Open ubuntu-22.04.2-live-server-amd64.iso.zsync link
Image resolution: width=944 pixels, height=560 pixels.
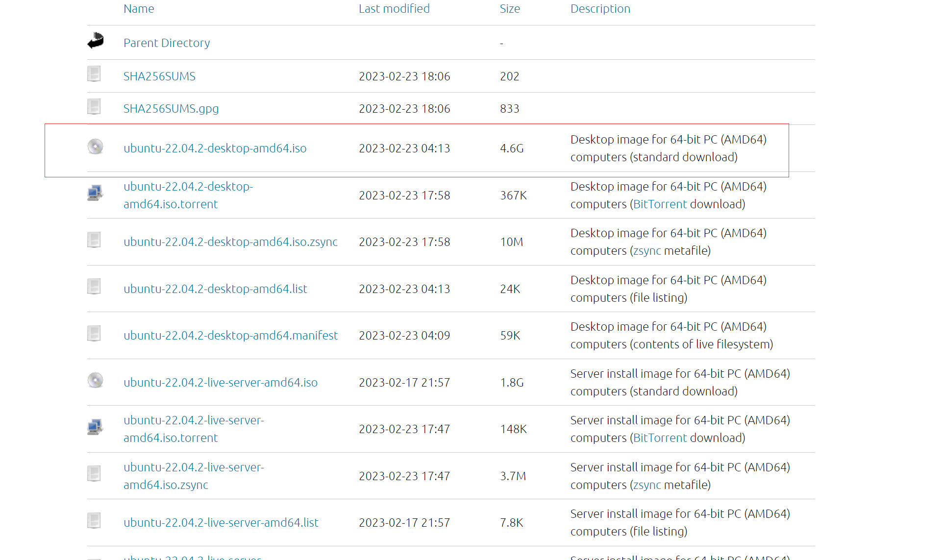tap(194, 476)
